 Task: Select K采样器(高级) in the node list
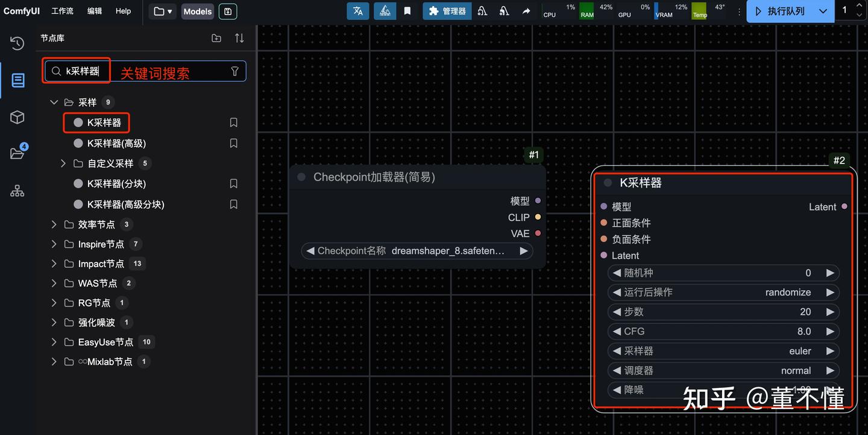click(116, 144)
